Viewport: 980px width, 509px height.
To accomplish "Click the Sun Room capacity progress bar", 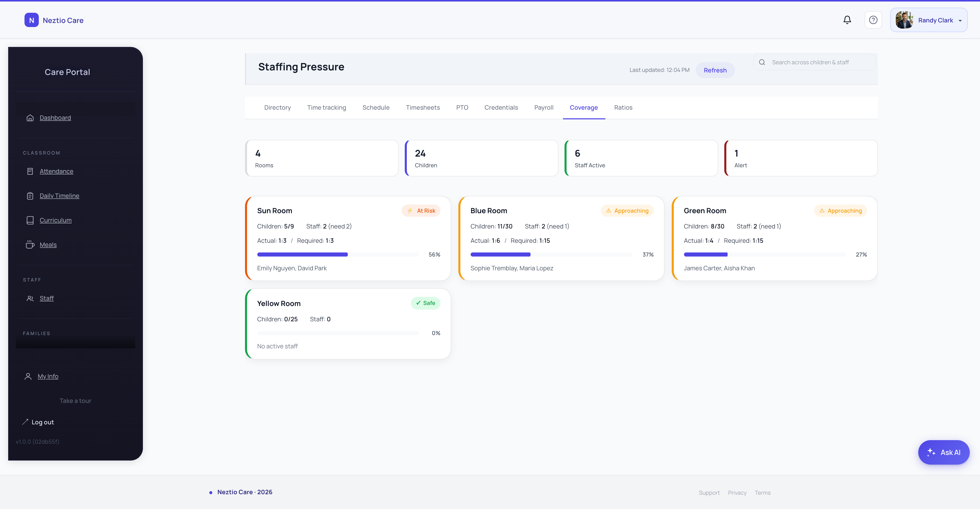I will pyautogui.click(x=338, y=255).
